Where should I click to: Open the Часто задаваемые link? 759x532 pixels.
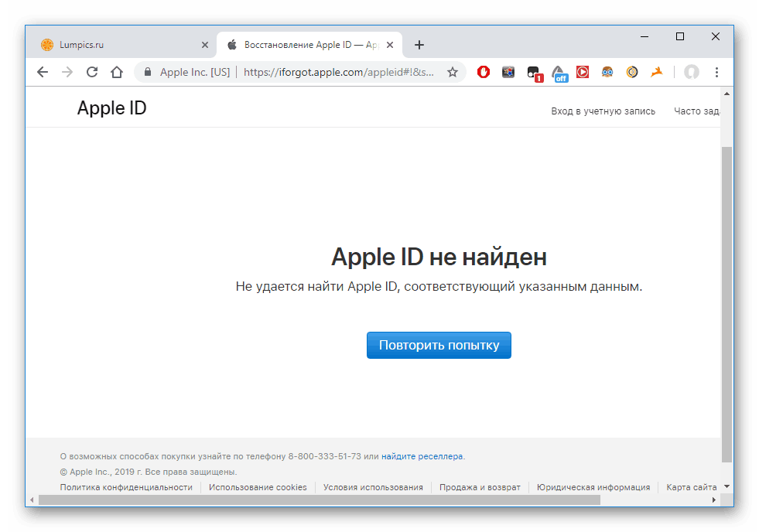[696, 111]
